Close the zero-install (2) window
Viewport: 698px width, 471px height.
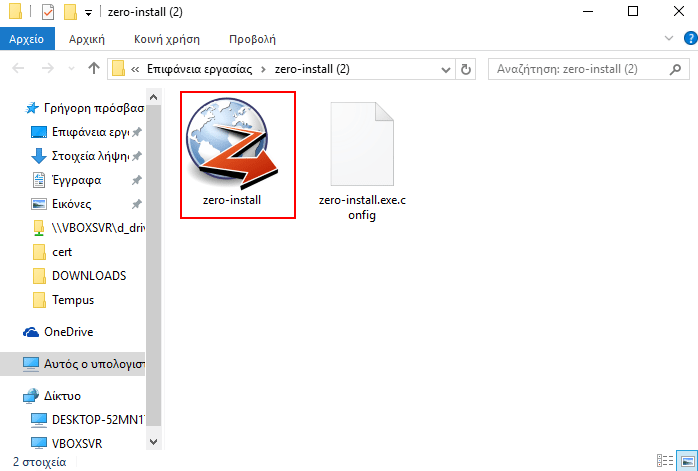pyautogui.click(x=678, y=12)
